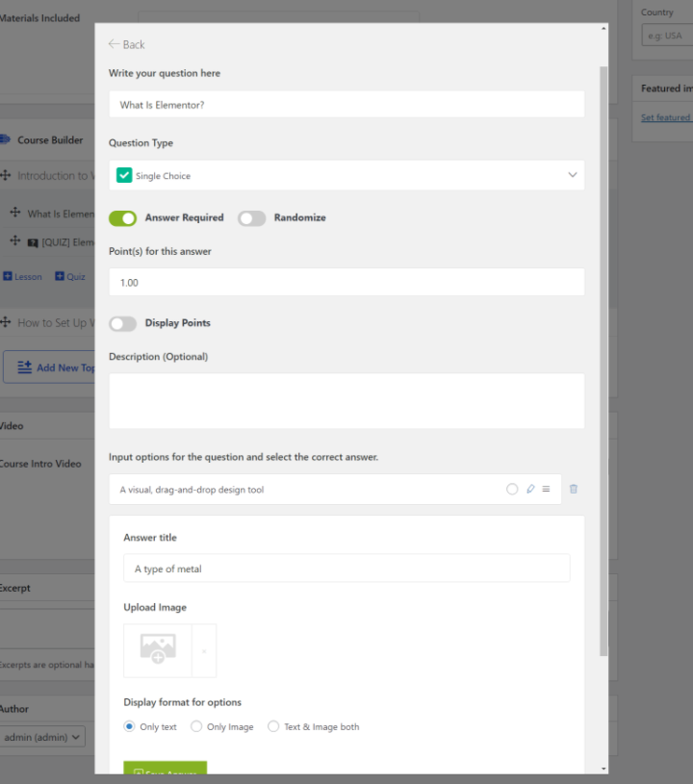Click the pencil edit icon on the first answer

[530, 489]
